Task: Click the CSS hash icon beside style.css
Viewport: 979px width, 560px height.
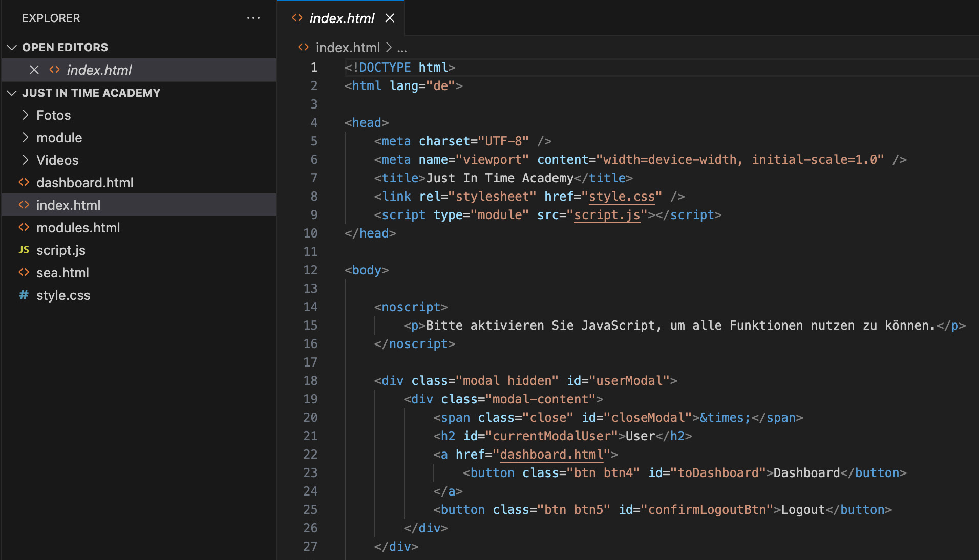Action: click(24, 295)
